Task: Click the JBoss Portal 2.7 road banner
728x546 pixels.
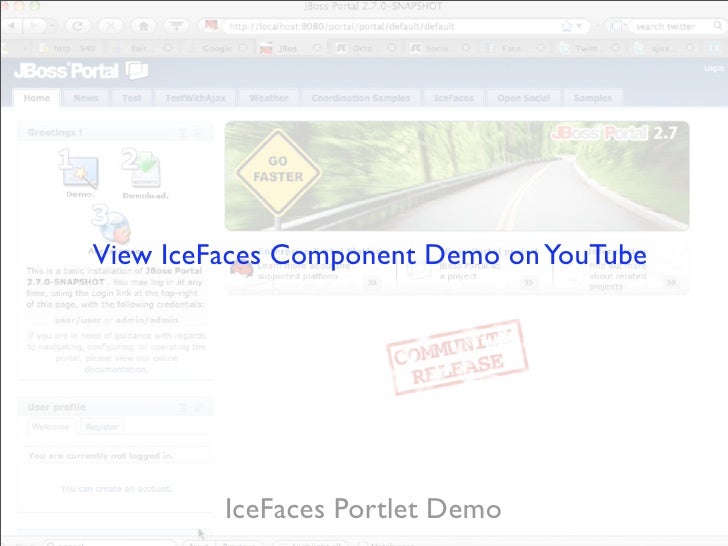Action: click(457, 176)
